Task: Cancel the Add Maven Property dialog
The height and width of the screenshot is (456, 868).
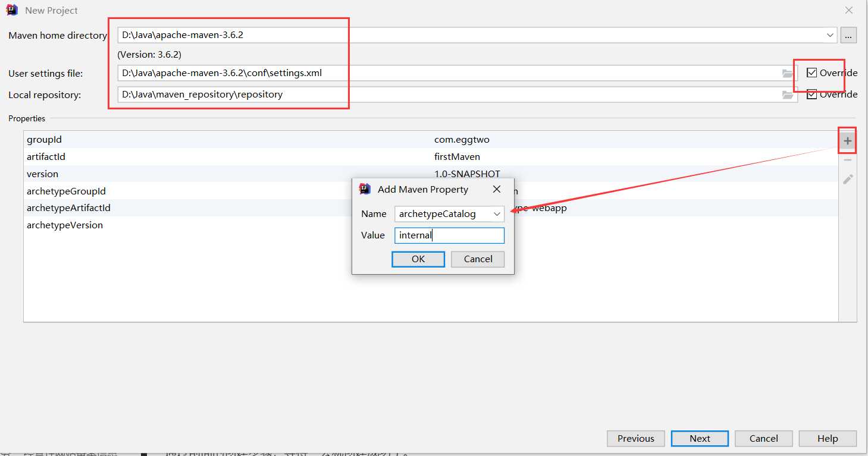Action: 478,259
